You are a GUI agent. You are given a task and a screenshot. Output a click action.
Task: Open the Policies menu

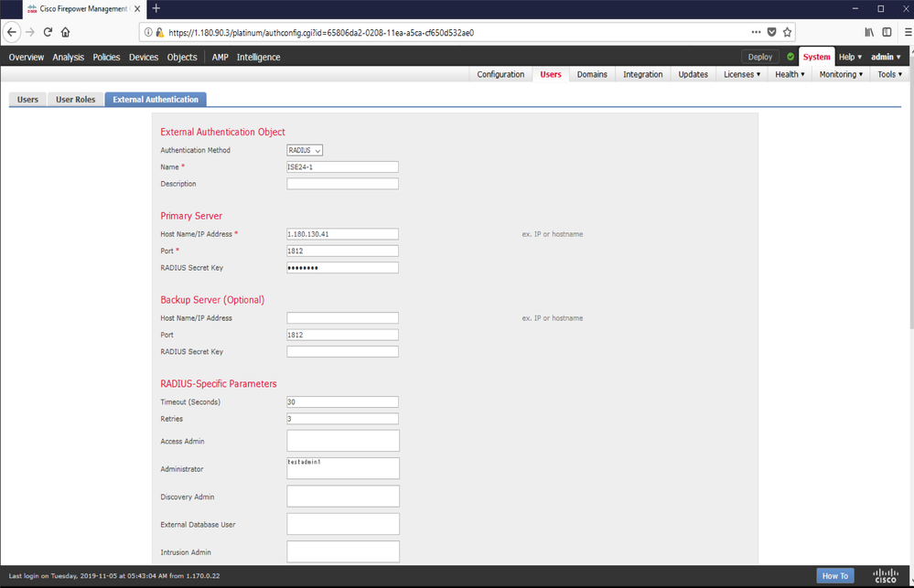106,57
